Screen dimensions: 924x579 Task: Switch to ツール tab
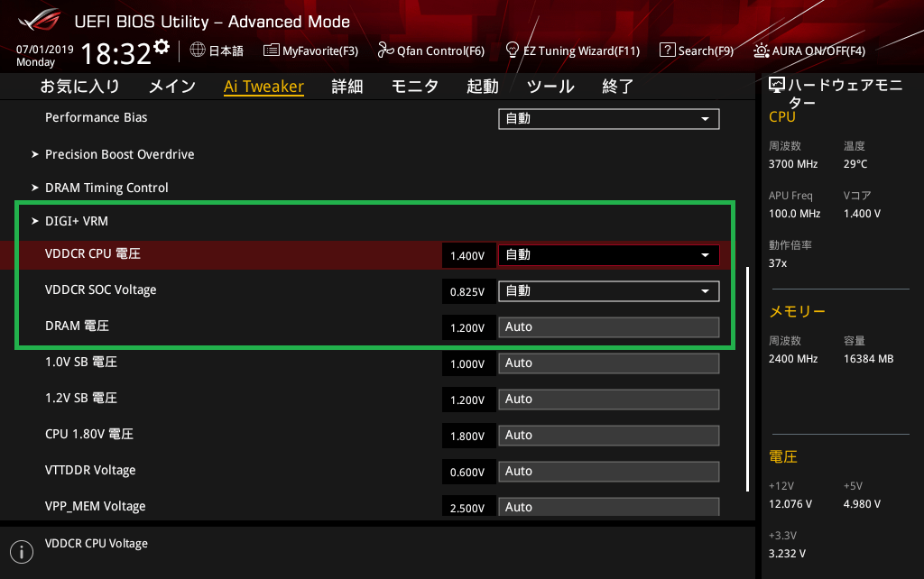pyautogui.click(x=550, y=87)
